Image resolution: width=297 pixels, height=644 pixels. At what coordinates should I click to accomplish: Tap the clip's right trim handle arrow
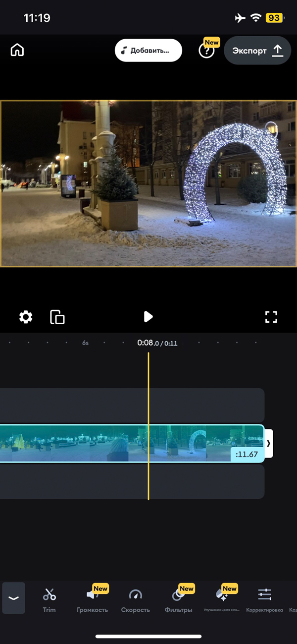268,443
